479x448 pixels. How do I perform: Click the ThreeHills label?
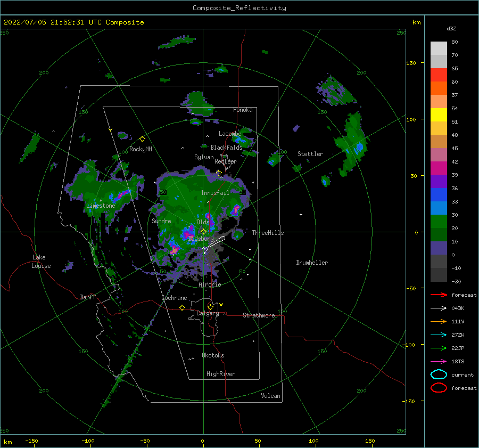point(268,233)
